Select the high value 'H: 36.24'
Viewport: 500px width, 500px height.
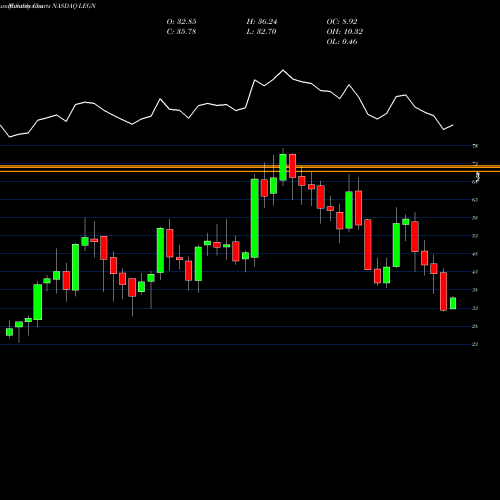point(262,22)
